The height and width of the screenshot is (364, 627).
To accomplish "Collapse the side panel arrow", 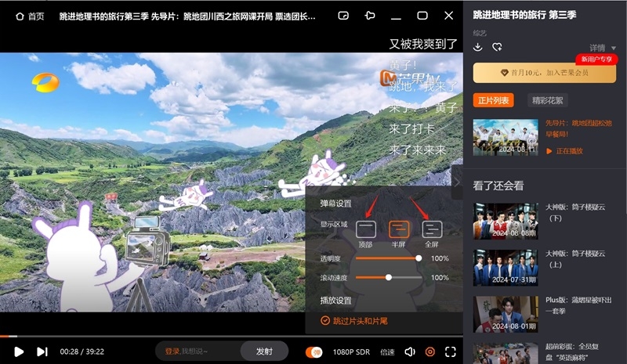I will click(x=457, y=182).
